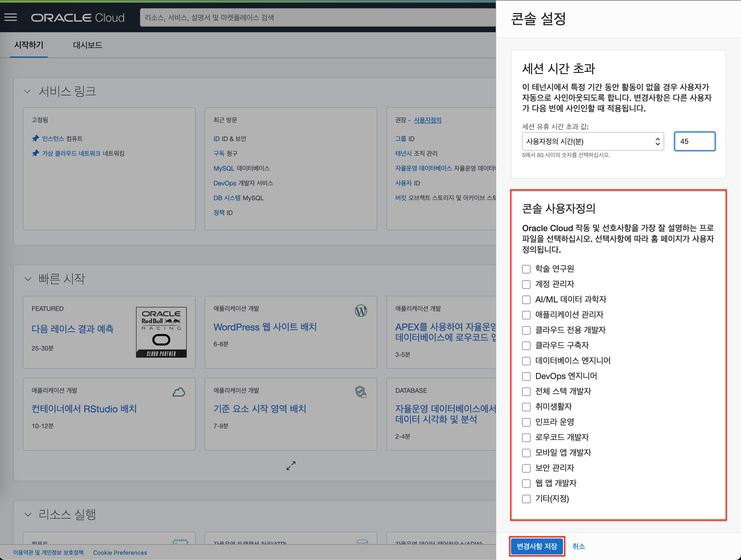Check the 보안 관리자 checkbox
The image size is (741, 560).
tap(526, 468)
